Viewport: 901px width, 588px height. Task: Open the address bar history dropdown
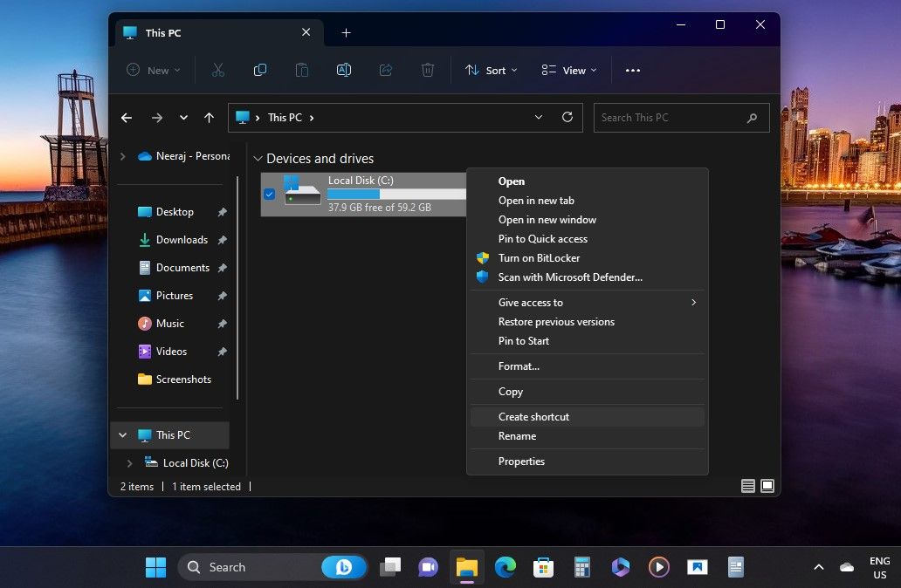[x=539, y=117]
